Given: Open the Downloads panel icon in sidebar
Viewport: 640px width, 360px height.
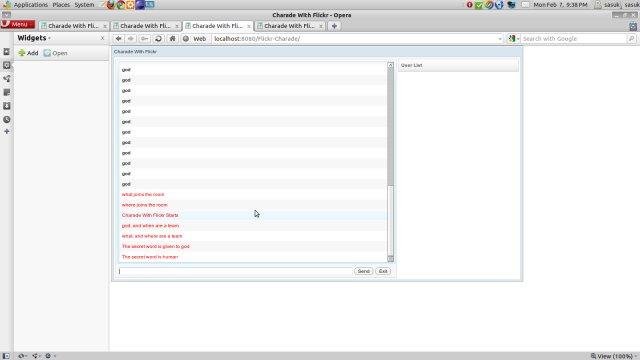Looking at the screenshot, I should [7, 106].
